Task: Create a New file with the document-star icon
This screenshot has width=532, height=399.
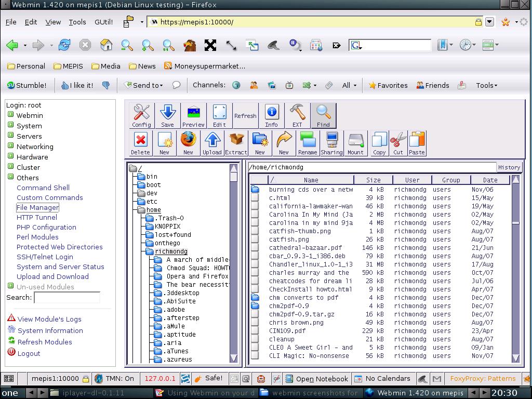Action: (165, 143)
